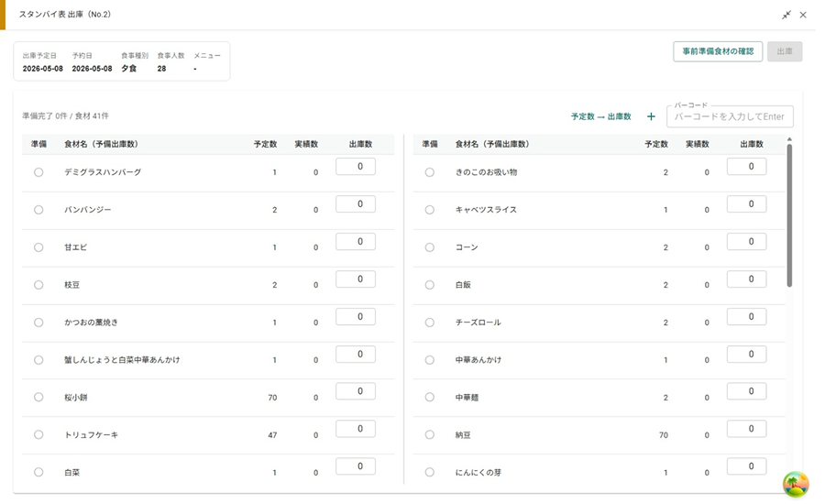825x504 pixels.
Task: Select the 白菜 preparation radio
Action: pyautogui.click(x=38, y=473)
